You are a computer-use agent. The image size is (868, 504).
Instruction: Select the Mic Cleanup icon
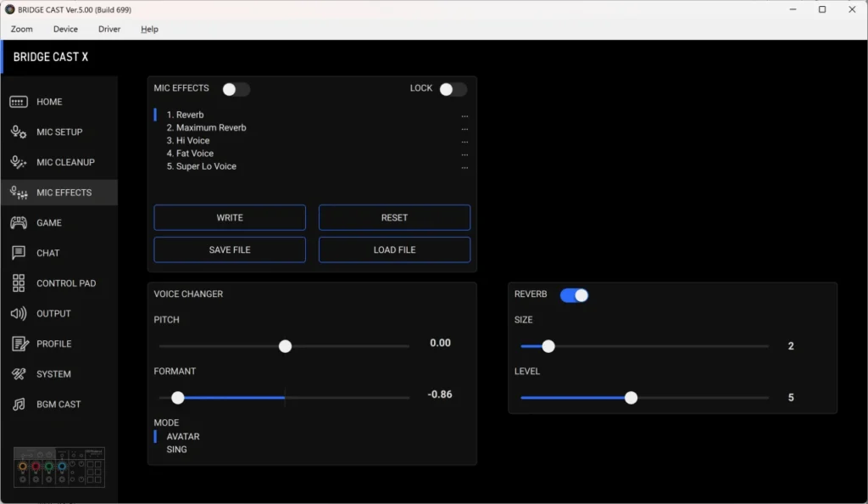point(19,162)
